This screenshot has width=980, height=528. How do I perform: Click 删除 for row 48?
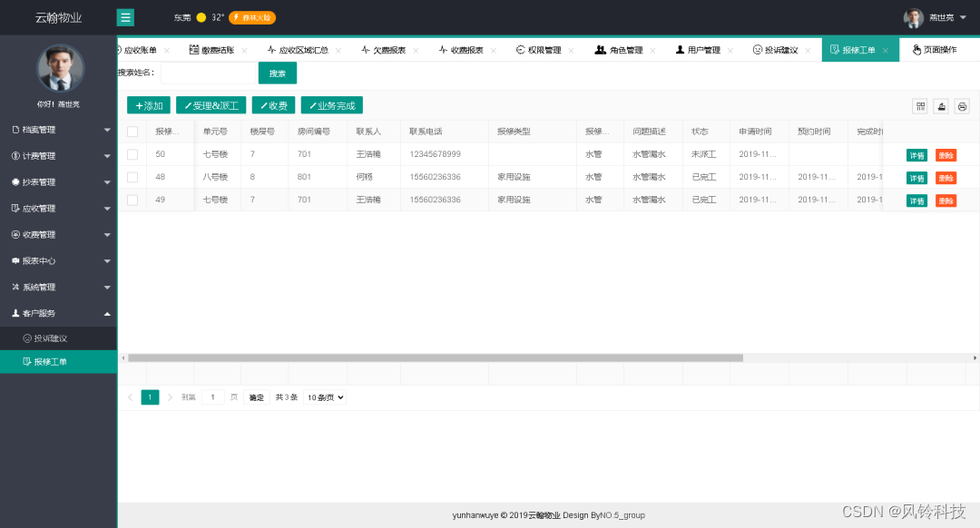pos(946,178)
